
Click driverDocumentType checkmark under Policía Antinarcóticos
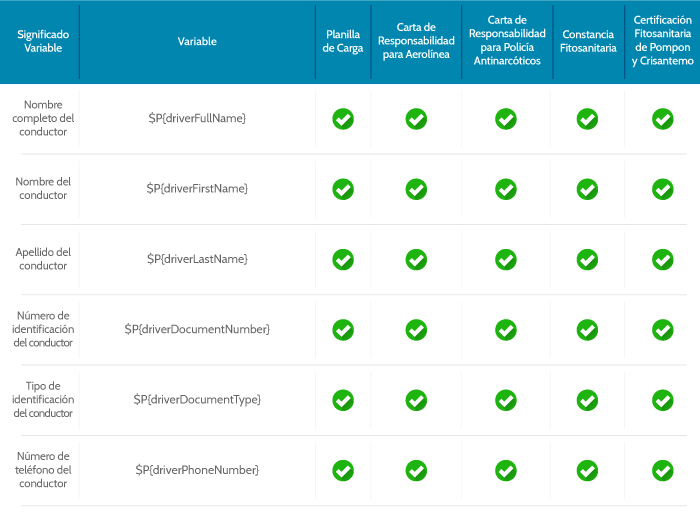(x=506, y=400)
